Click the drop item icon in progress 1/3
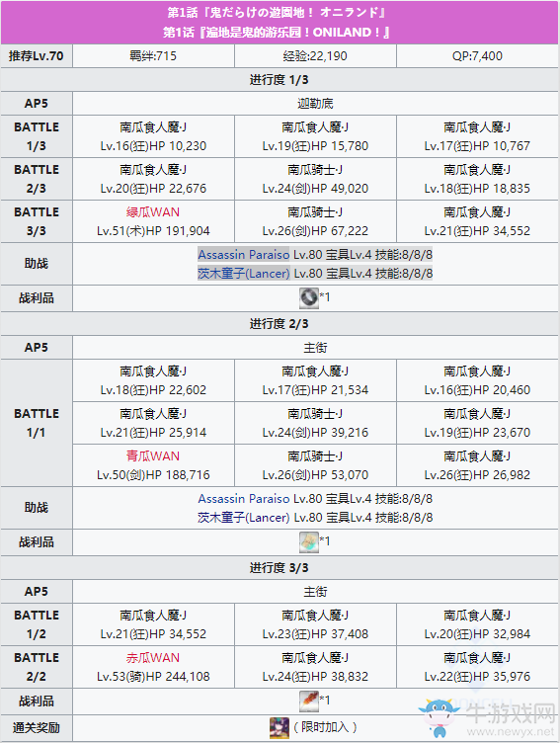 click(309, 298)
